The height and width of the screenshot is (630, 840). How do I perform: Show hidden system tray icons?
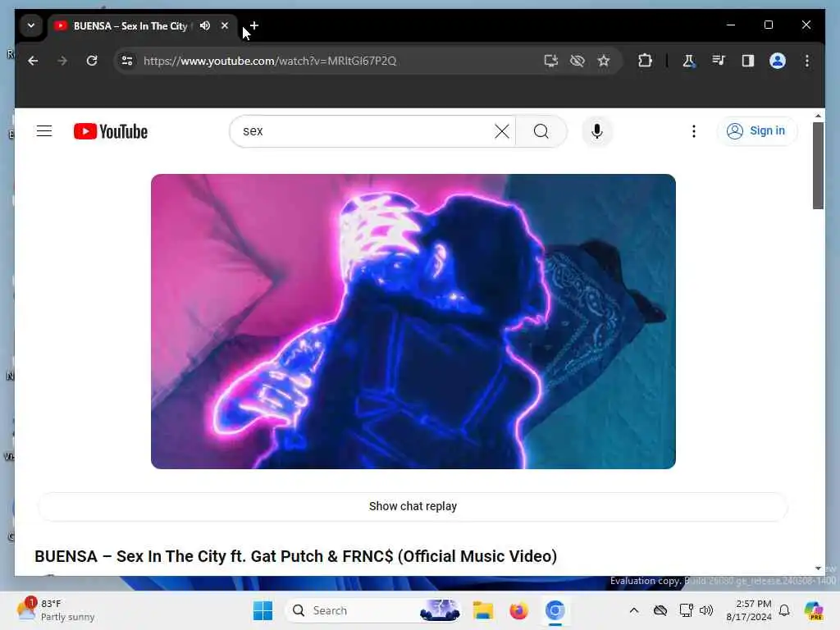pyautogui.click(x=634, y=610)
